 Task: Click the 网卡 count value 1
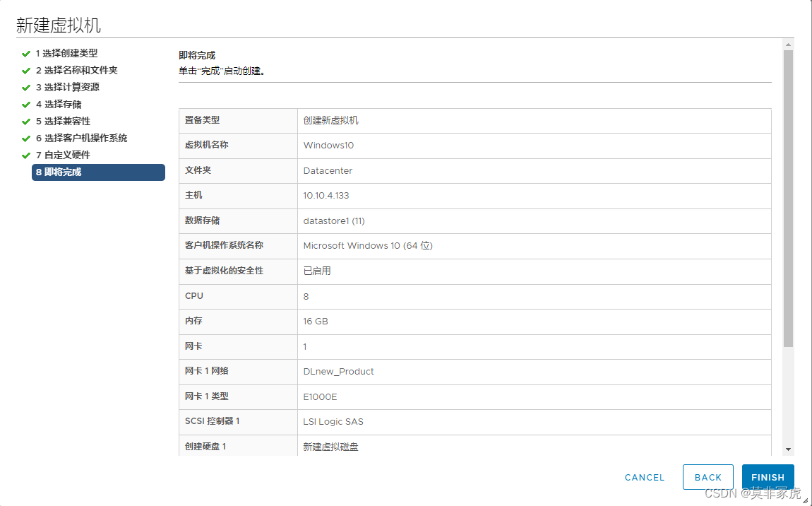(305, 346)
